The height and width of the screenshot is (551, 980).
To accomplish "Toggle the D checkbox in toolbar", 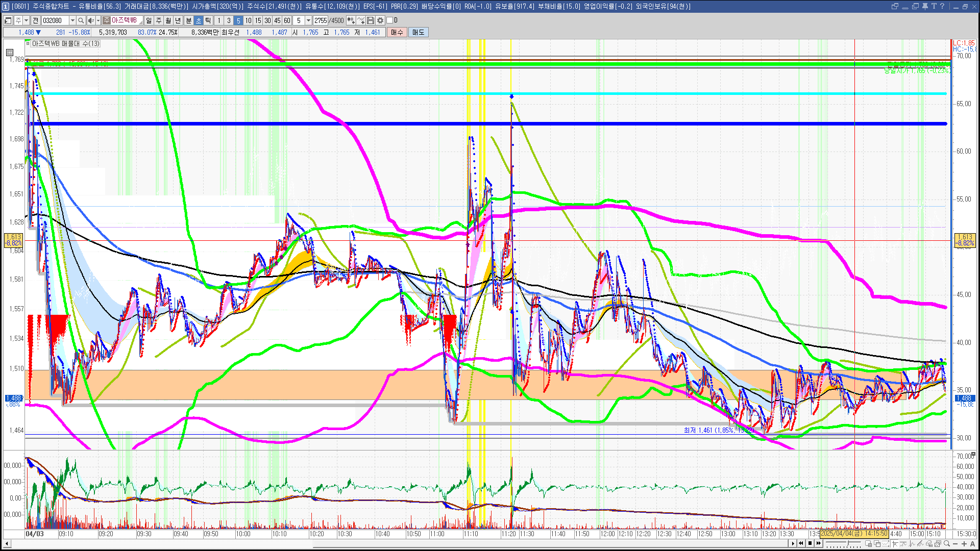I will coord(390,20).
